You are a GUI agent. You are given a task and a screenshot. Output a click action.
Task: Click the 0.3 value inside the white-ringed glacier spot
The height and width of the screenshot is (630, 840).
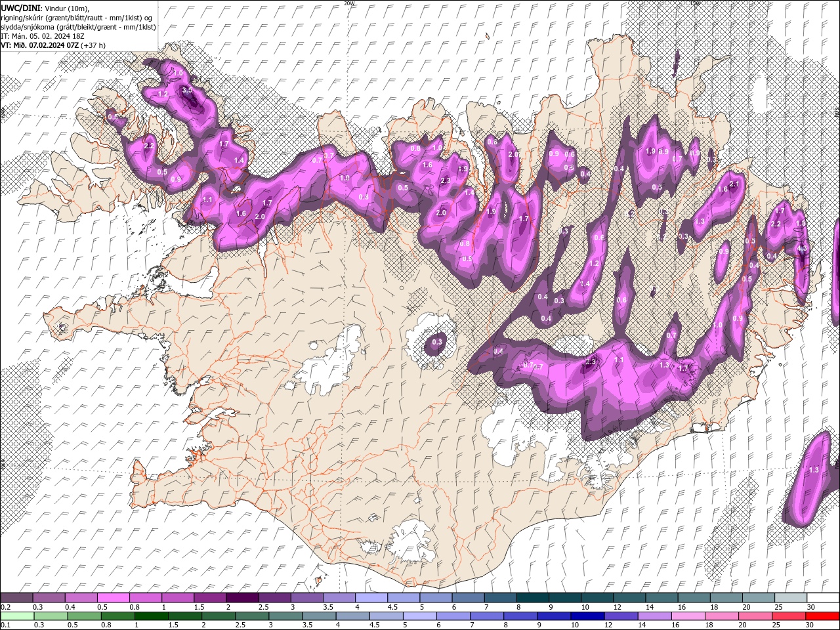tap(437, 342)
